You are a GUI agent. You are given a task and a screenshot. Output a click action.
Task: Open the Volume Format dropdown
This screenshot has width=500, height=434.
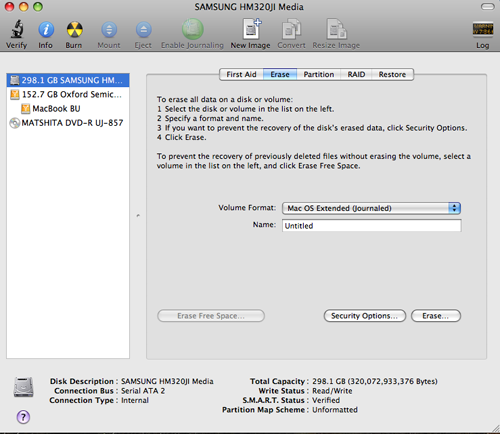[371, 208]
